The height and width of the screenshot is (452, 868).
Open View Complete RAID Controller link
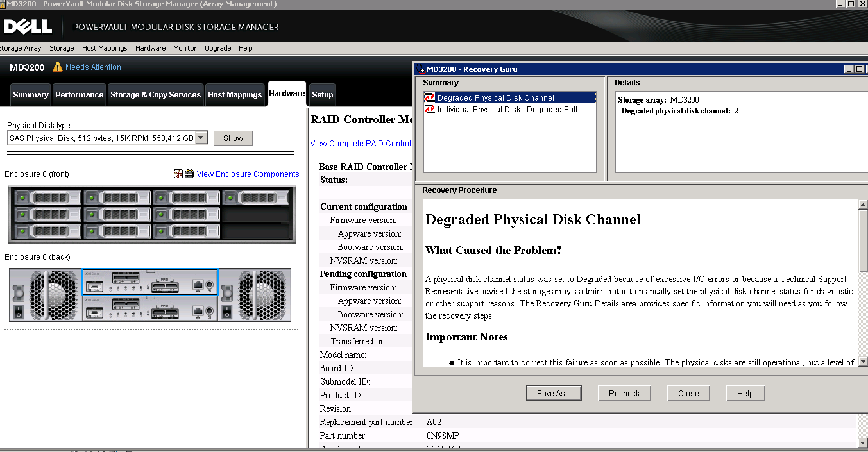(361, 144)
